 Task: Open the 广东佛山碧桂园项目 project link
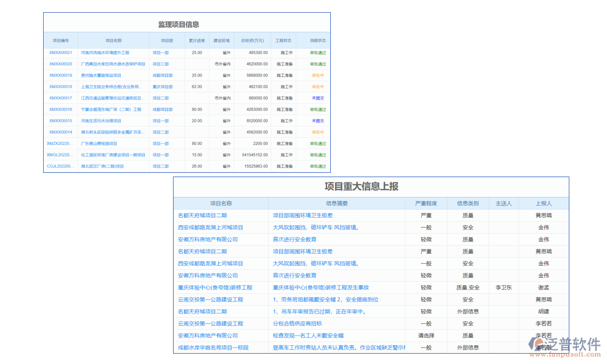[100, 143]
